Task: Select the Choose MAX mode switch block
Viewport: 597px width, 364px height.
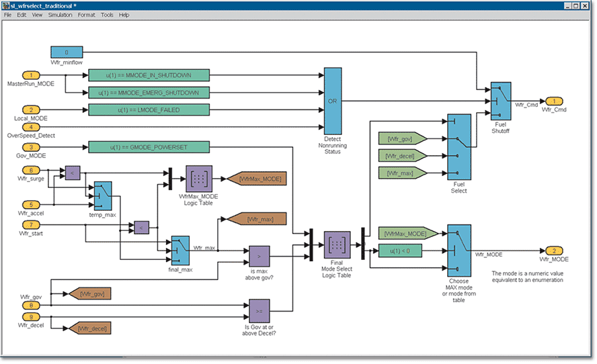Action: [x=459, y=251]
